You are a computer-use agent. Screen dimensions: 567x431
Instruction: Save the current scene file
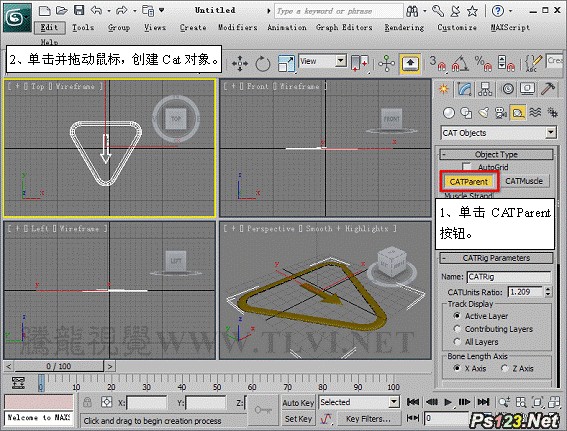(79, 10)
